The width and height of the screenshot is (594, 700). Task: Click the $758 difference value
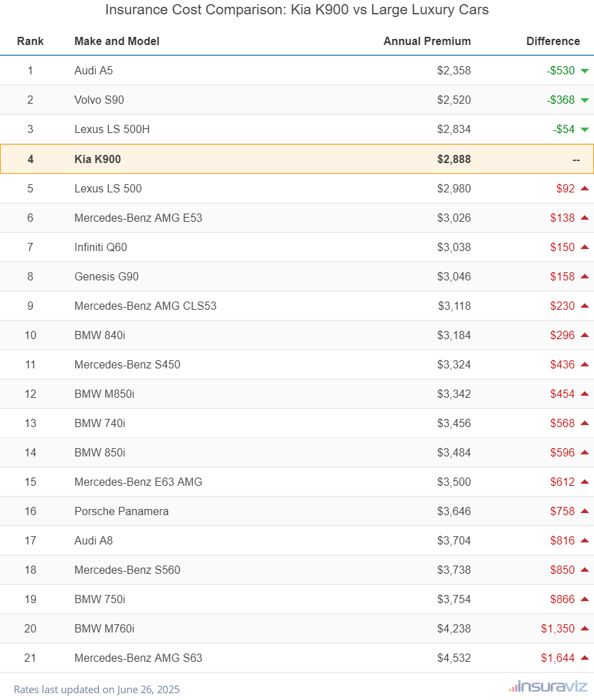pos(563,512)
